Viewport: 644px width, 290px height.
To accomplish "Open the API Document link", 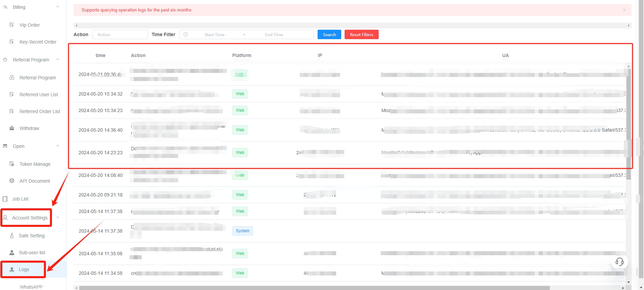I will (35, 181).
